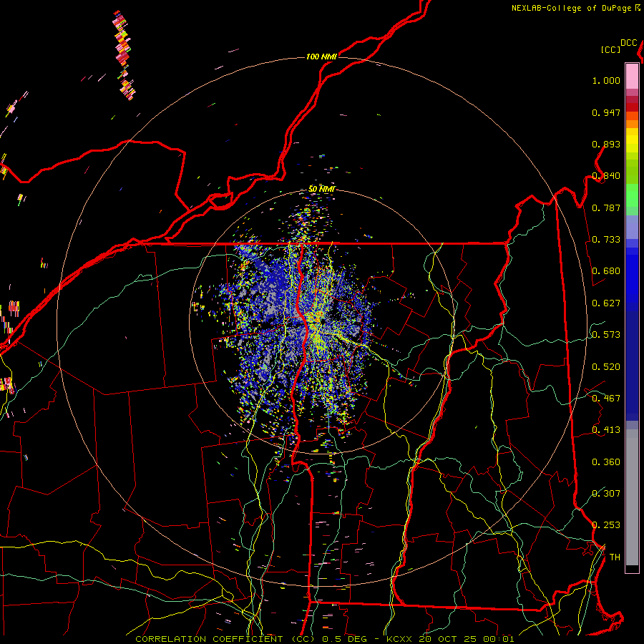This screenshot has width=644, height=644.
Task: Click the 0.360 scale value
Action: click(x=606, y=462)
